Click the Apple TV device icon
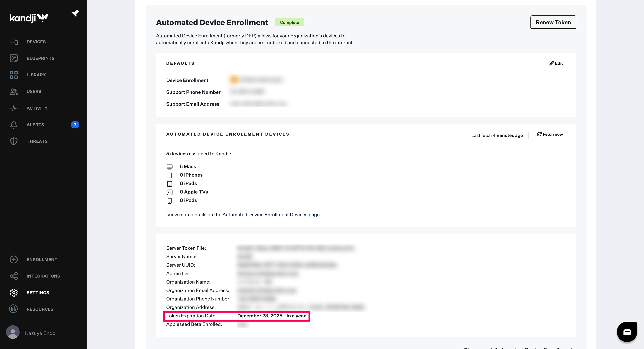644x349 pixels. pyautogui.click(x=169, y=192)
